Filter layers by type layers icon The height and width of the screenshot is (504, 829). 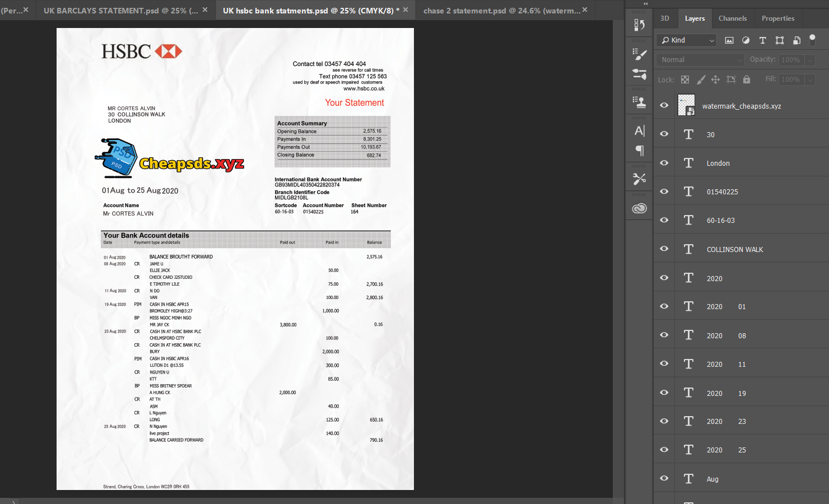[762, 40]
